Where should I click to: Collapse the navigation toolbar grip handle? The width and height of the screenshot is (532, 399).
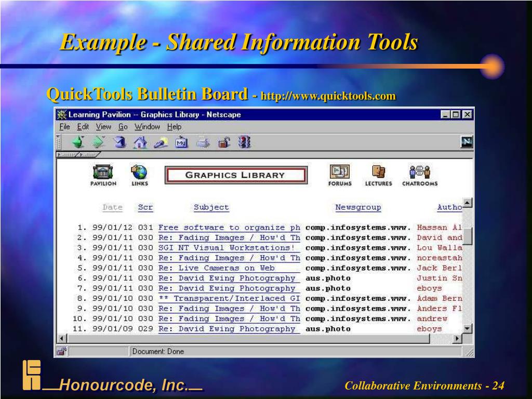pos(59,142)
